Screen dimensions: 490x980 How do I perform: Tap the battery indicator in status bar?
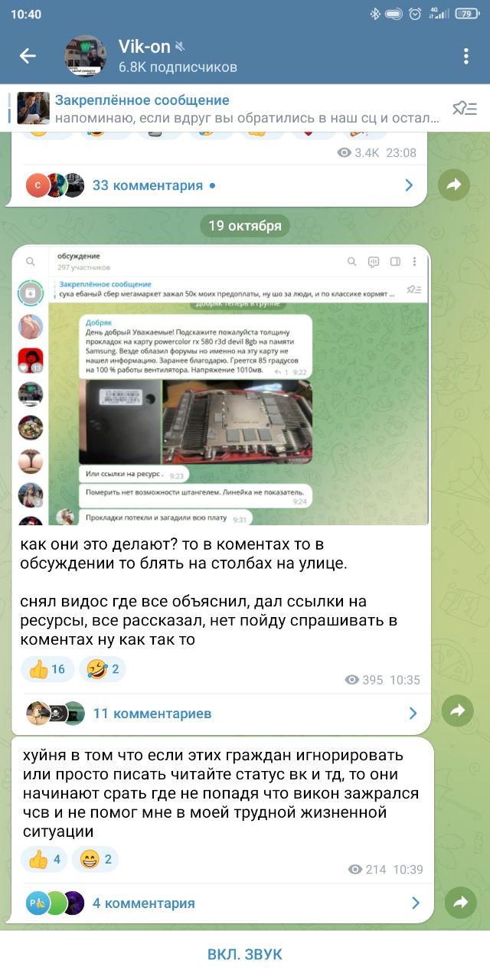(x=465, y=14)
